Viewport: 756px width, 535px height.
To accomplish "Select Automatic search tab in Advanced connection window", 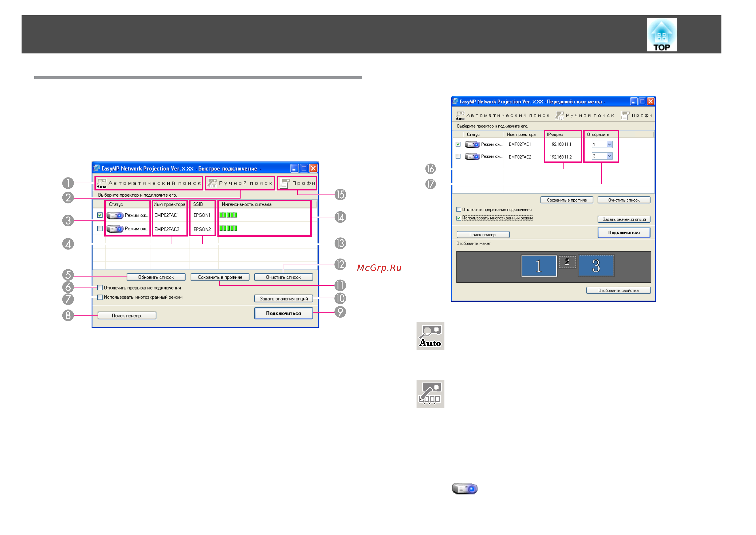I will (503, 116).
